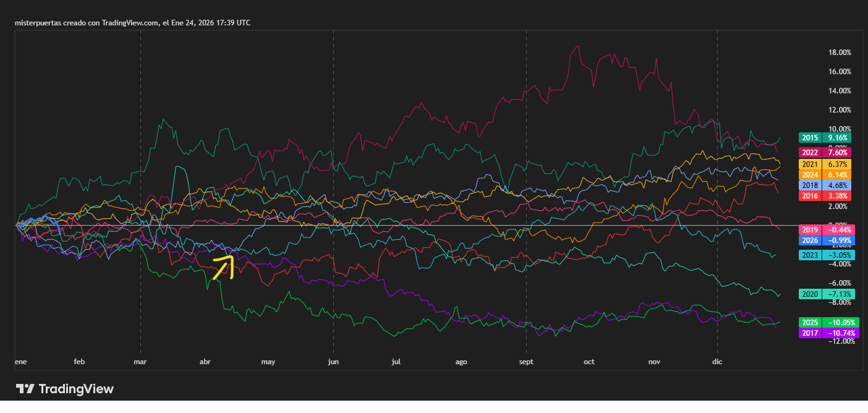
Task: Click the 'oct' month label on time axis
Action: tap(589, 362)
